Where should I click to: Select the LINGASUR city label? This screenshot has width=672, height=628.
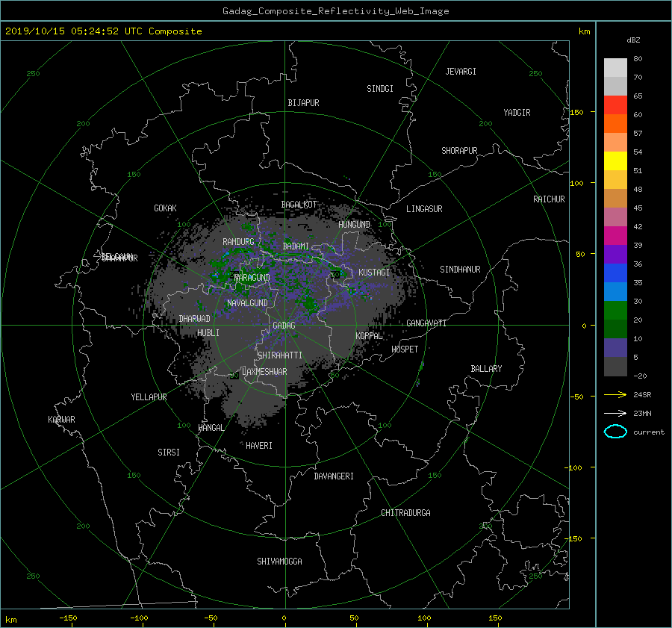[x=424, y=209]
